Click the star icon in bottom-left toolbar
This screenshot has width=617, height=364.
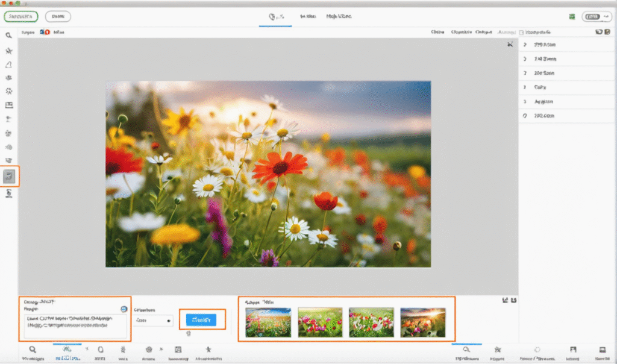coord(208,350)
